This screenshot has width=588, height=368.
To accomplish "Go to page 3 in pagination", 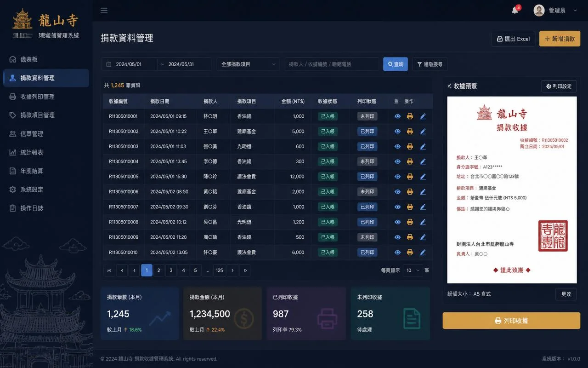I will (x=171, y=270).
